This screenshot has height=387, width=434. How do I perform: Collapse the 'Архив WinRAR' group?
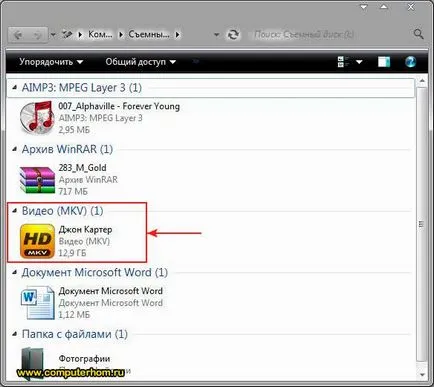tap(14, 149)
